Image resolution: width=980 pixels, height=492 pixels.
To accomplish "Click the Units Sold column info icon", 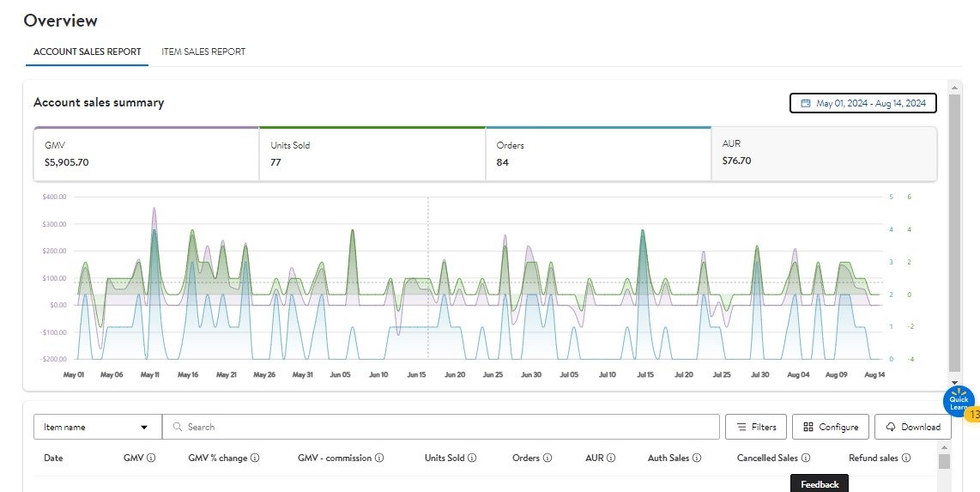I will pyautogui.click(x=472, y=459).
